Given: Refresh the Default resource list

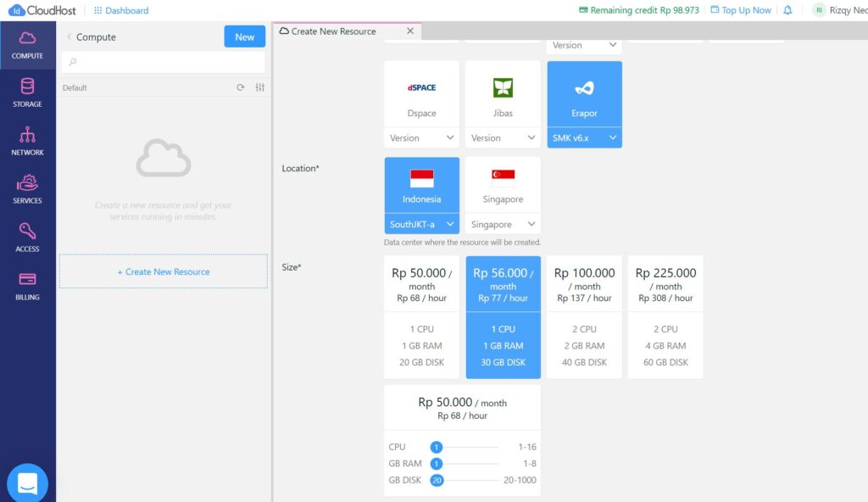Looking at the screenshot, I should (242, 87).
